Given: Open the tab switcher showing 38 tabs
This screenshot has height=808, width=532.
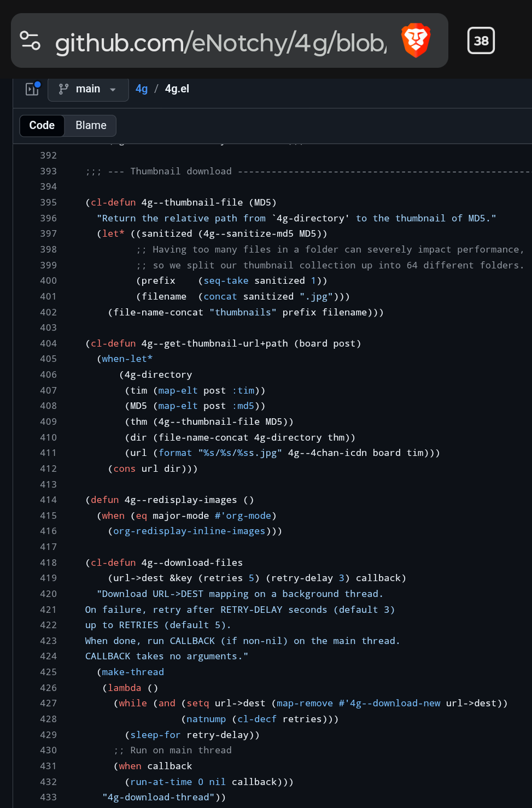Looking at the screenshot, I should click(481, 40).
